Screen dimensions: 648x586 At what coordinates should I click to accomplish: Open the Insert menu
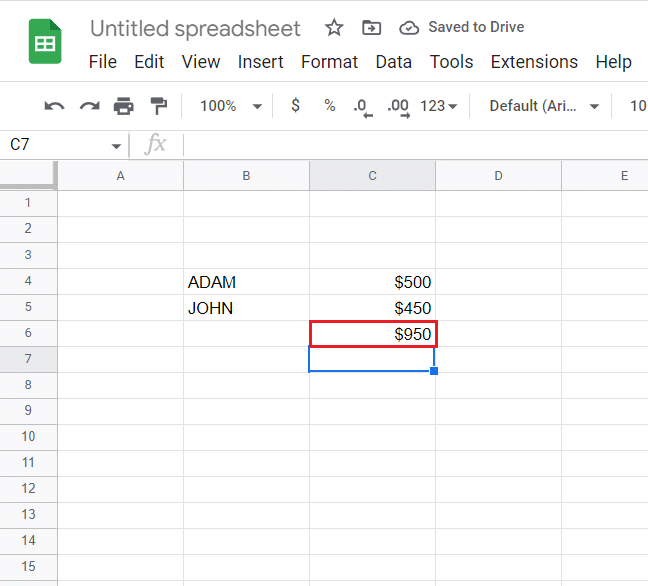[260, 62]
